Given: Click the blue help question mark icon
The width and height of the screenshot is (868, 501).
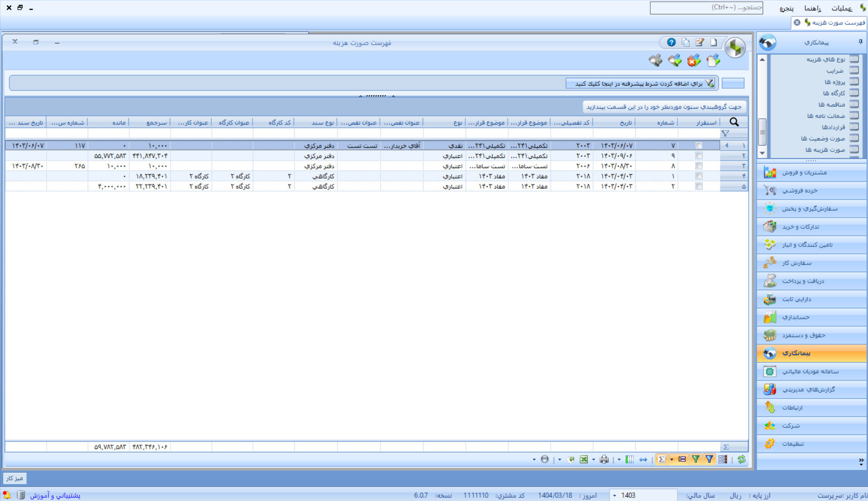Looking at the screenshot, I should click(x=671, y=42).
